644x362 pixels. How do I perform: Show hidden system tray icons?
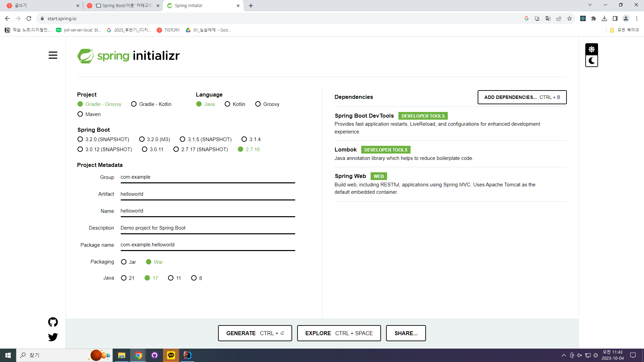coord(564,355)
